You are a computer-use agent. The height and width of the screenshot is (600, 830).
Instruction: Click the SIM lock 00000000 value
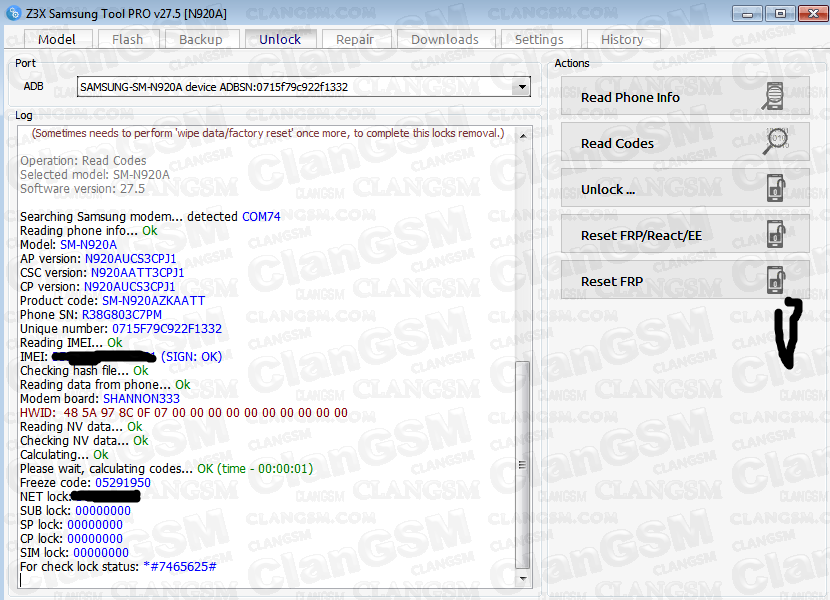click(x=101, y=553)
